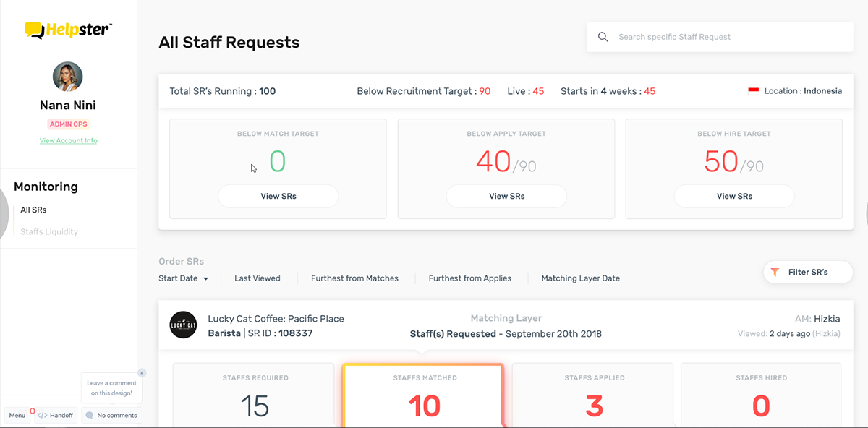Viewport: 868px width, 428px height.
Task: Open the Handoff button
Action: tap(55, 416)
